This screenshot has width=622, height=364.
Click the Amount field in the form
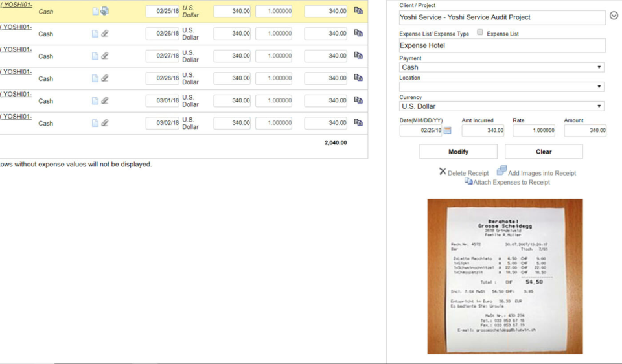click(x=585, y=130)
